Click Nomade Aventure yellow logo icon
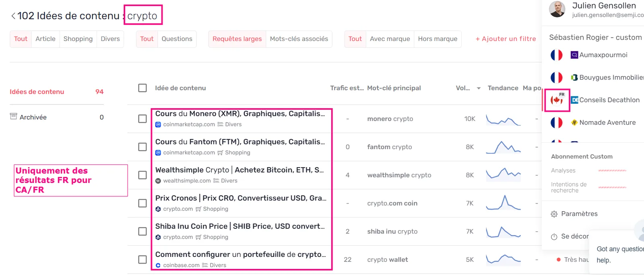The width and height of the screenshot is (644, 275). tap(574, 123)
